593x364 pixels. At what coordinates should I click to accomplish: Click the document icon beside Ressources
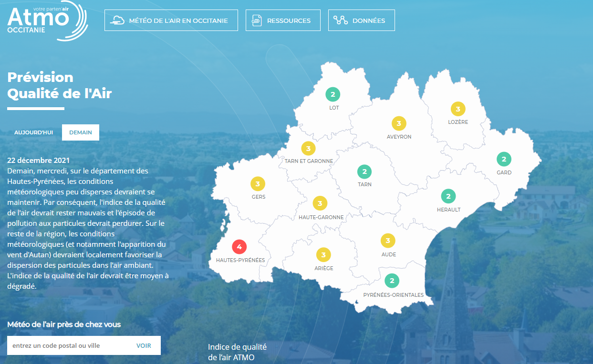(x=257, y=20)
